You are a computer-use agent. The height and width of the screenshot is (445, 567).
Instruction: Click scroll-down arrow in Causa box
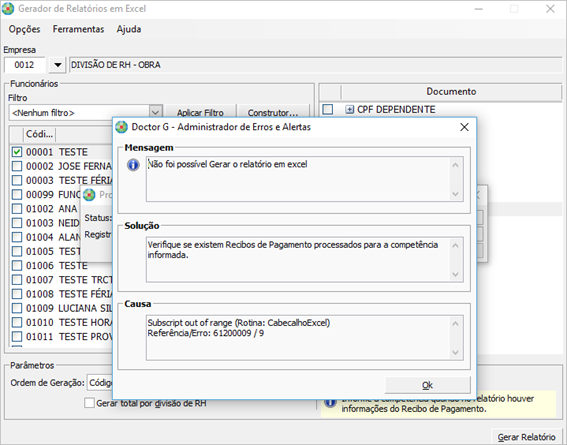[455, 352]
